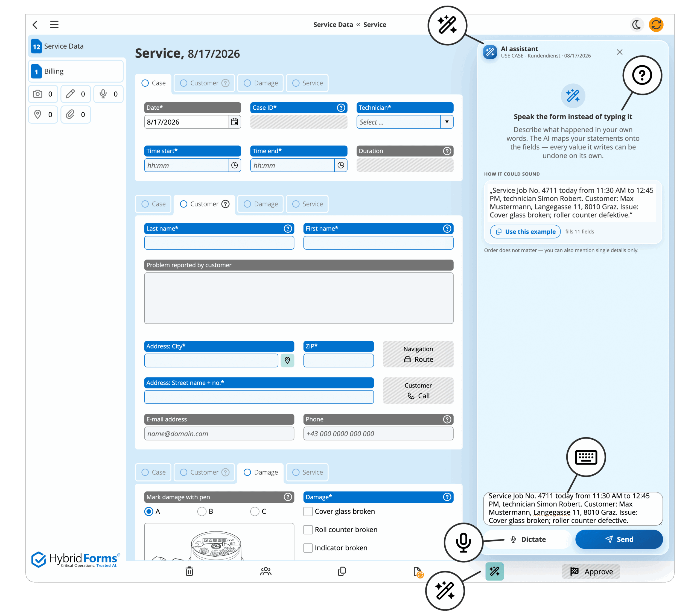Show help for Case ID field
Screen dimensions: 700x616
click(x=341, y=107)
